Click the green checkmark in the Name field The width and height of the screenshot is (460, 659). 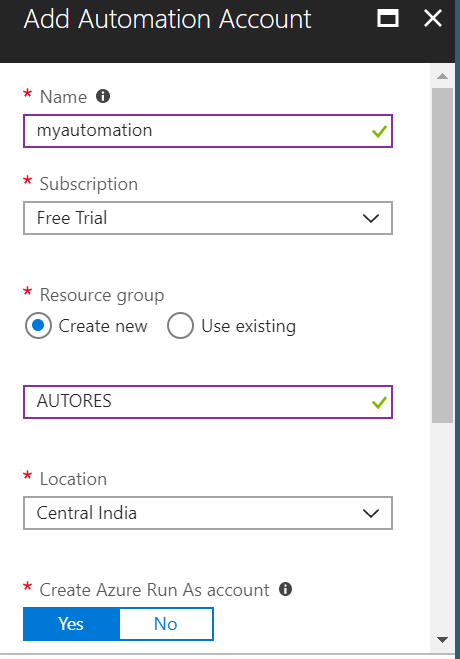(379, 132)
